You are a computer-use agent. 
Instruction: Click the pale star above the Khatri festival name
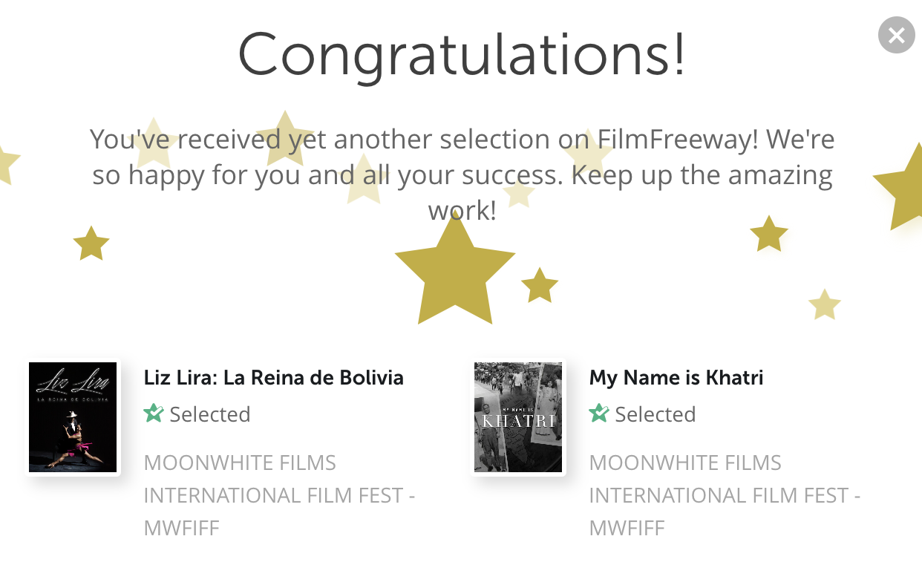tap(824, 305)
